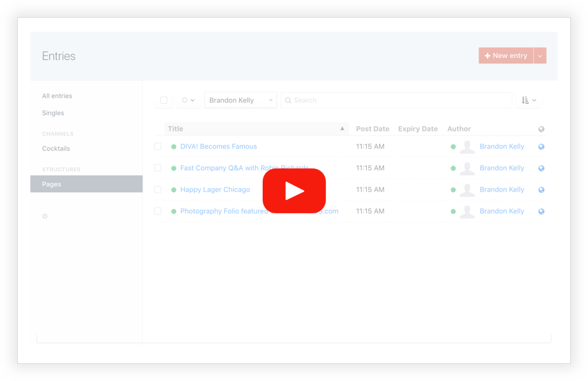Play the video with the red YouTube button

click(294, 191)
